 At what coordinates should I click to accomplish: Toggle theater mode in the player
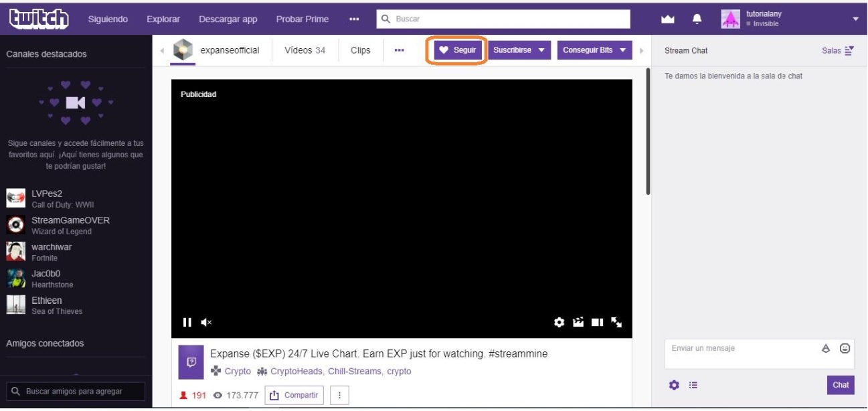(x=598, y=323)
